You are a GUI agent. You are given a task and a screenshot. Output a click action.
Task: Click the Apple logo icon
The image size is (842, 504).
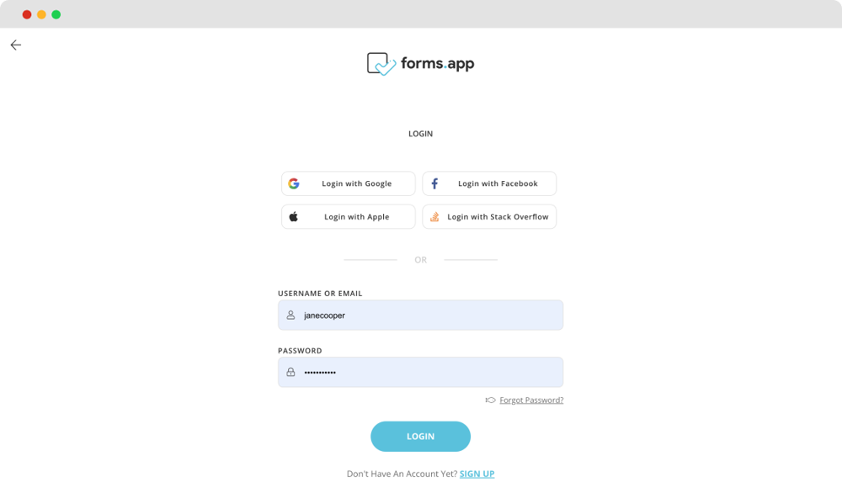pos(294,216)
